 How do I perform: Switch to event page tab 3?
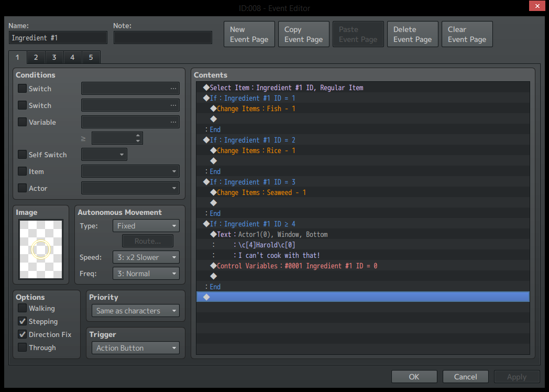click(54, 57)
